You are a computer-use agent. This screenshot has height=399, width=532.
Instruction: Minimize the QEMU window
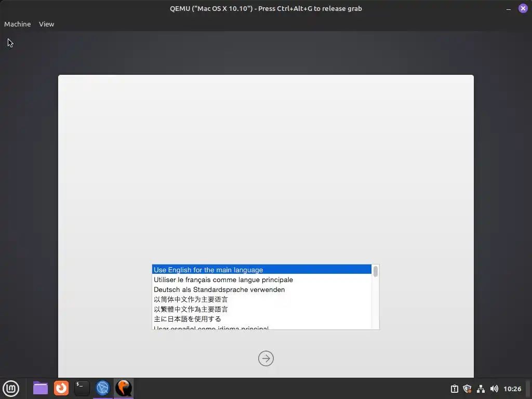(x=508, y=9)
